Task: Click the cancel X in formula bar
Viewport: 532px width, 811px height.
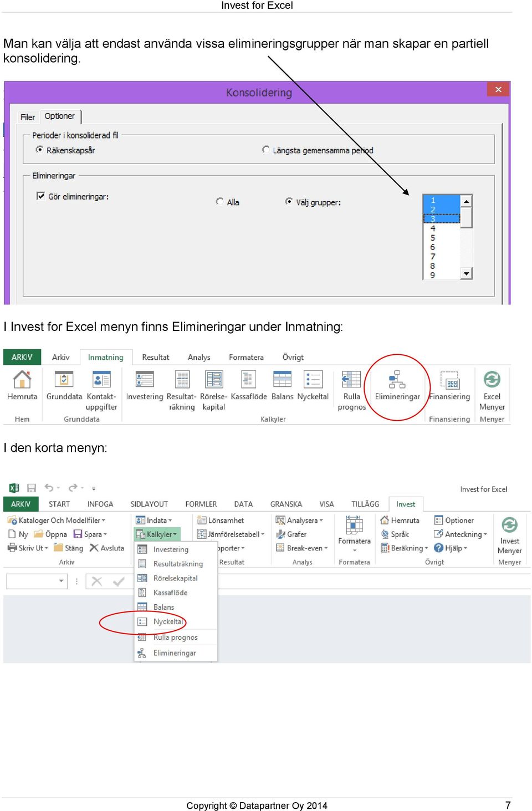Action: [97, 582]
